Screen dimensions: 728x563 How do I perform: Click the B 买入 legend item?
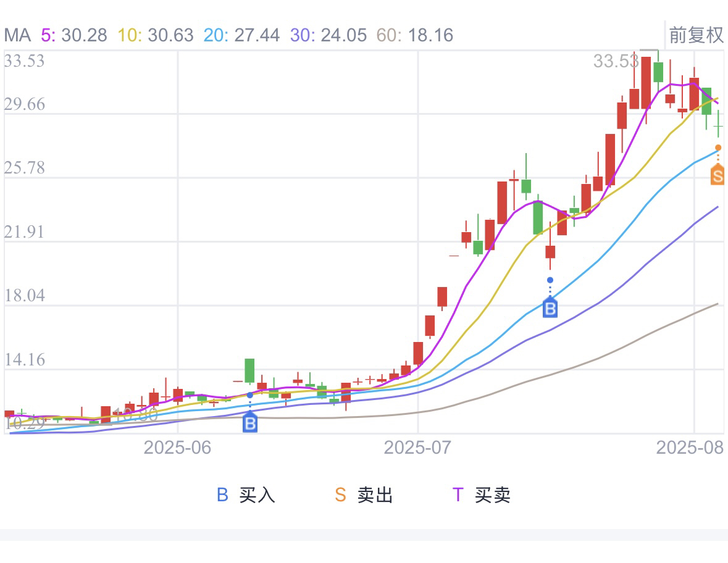coord(246,494)
